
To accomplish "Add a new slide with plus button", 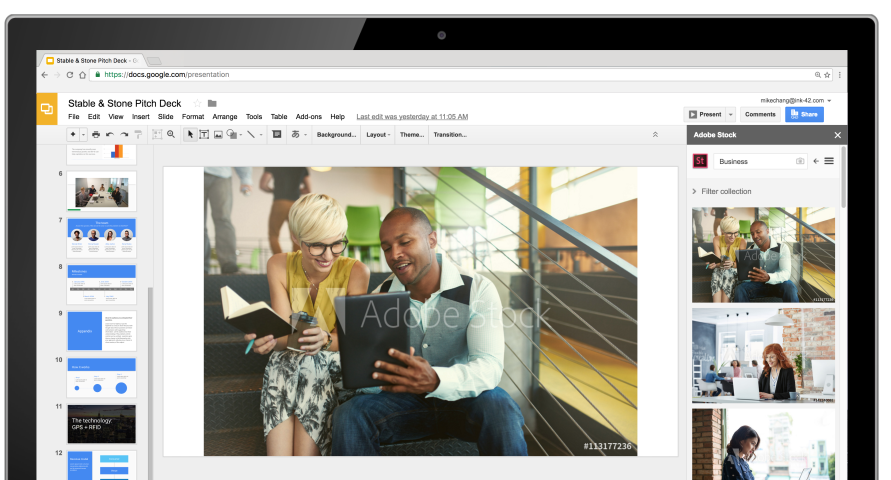I will (73, 135).
